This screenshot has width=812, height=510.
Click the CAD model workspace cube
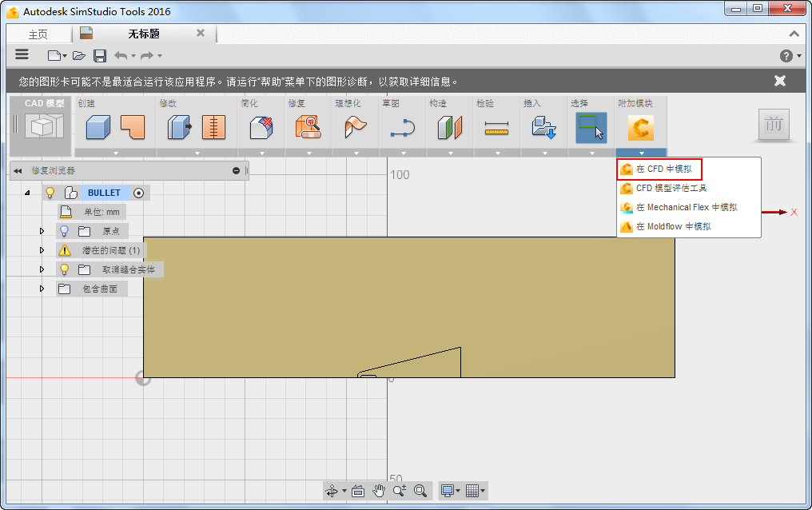click(x=44, y=126)
